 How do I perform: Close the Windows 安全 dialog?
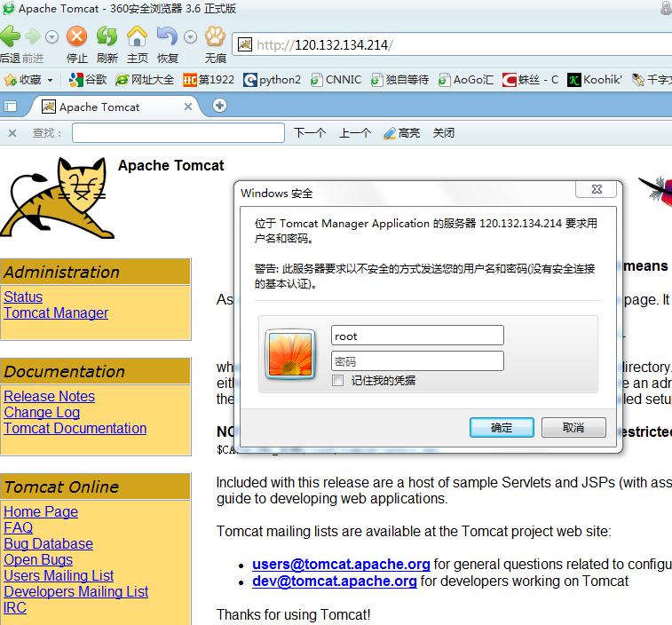point(597,189)
